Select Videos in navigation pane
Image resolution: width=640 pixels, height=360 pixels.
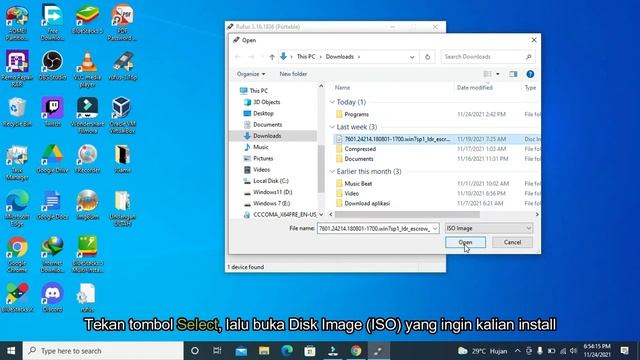click(261, 169)
